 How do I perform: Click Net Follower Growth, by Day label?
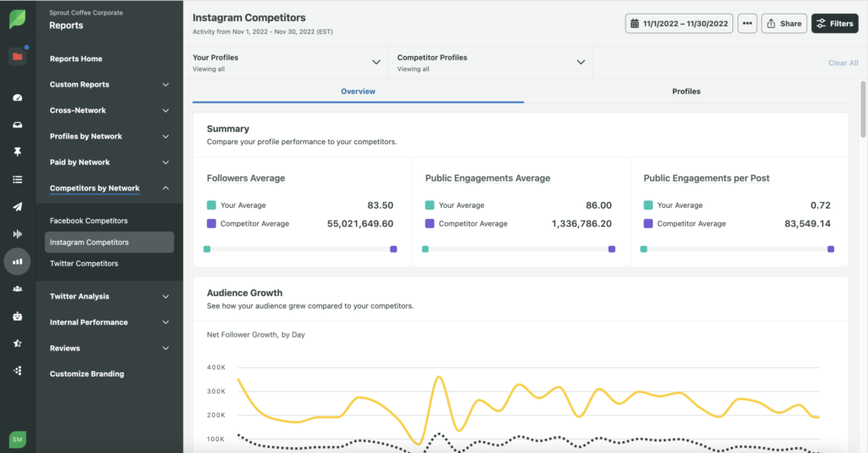click(256, 334)
